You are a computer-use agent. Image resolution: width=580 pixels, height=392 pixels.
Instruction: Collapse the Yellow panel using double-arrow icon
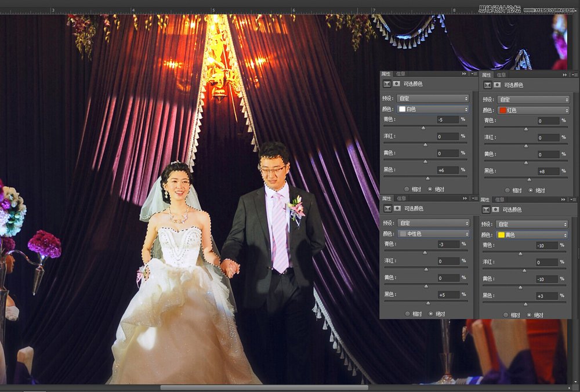pos(563,199)
